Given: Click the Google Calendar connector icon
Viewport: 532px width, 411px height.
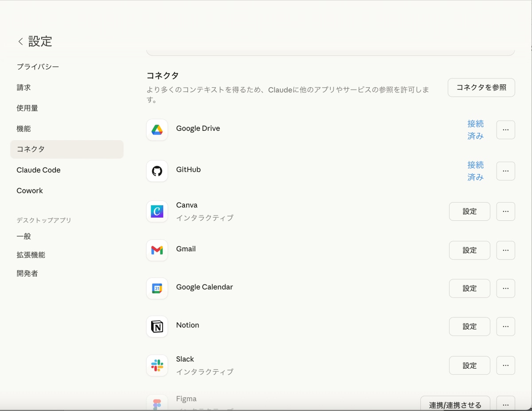Looking at the screenshot, I should [x=157, y=289].
